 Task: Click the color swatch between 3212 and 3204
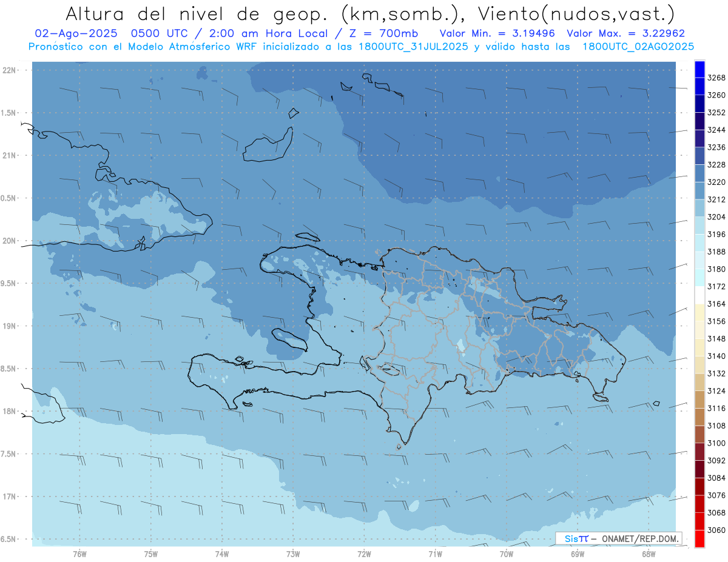(699, 208)
